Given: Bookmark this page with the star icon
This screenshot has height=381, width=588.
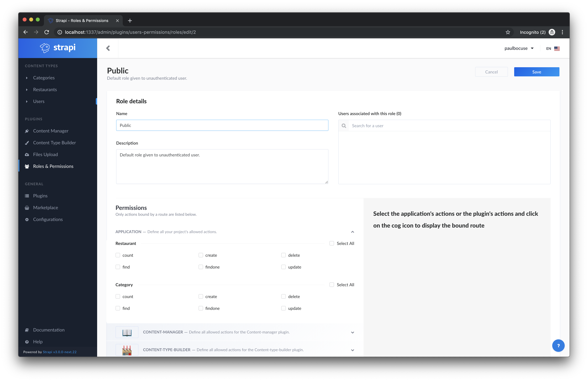Looking at the screenshot, I should click(x=508, y=32).
